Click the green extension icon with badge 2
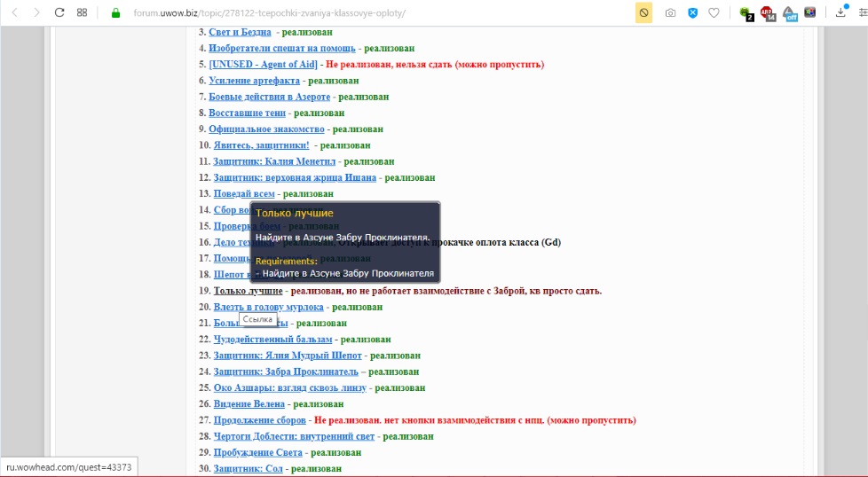Viewport: 868px width, 477px height. [x=745, y=12]
